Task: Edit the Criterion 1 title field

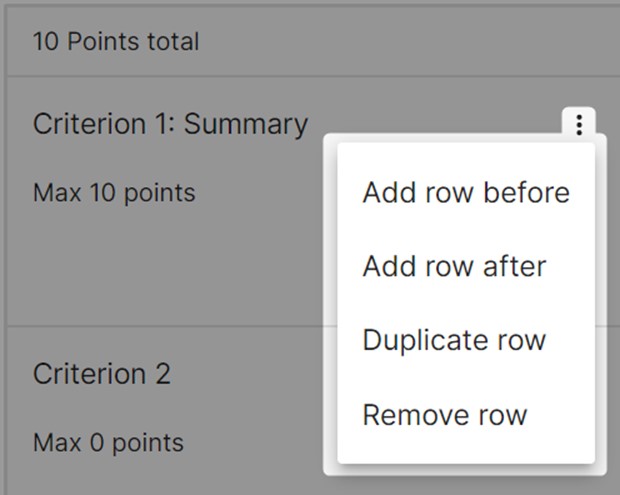Action: [170, 124]
